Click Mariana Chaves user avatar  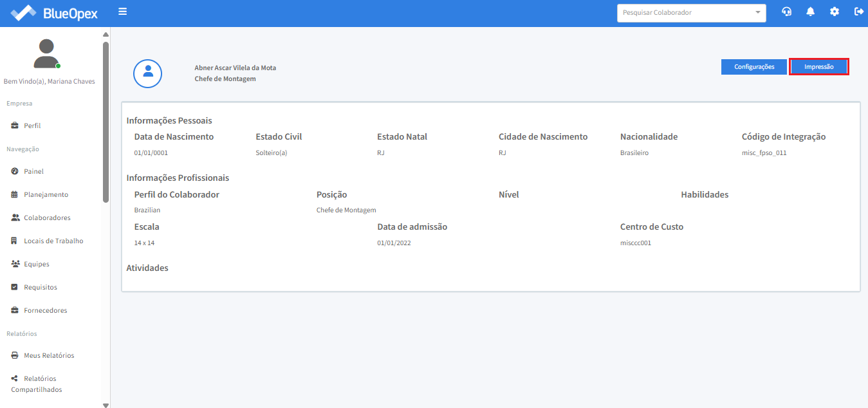[46, 54]
